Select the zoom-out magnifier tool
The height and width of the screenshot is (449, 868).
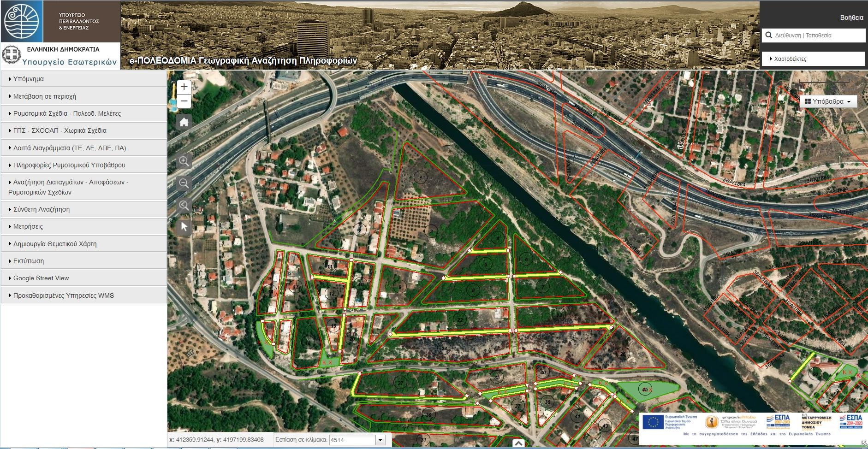pyautogui.click(x=184, y=183)
